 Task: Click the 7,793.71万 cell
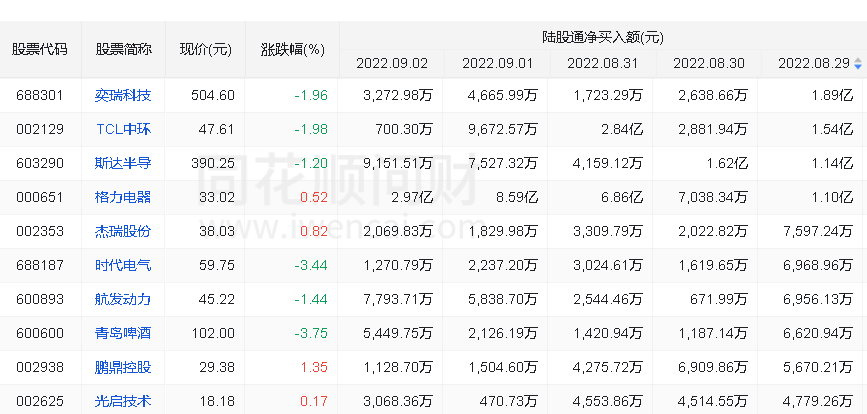398,299
